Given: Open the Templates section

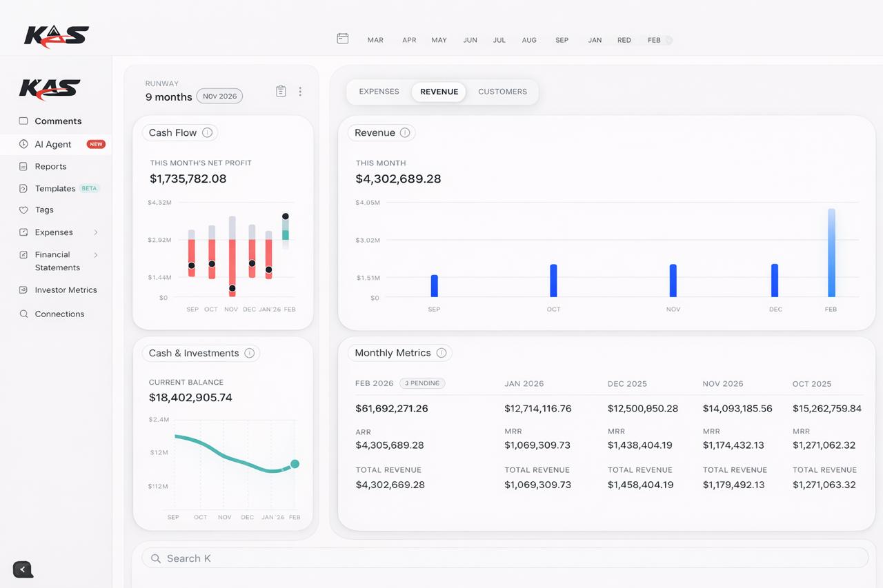Looking at the screenshot, I should click(x=56, y=188).
